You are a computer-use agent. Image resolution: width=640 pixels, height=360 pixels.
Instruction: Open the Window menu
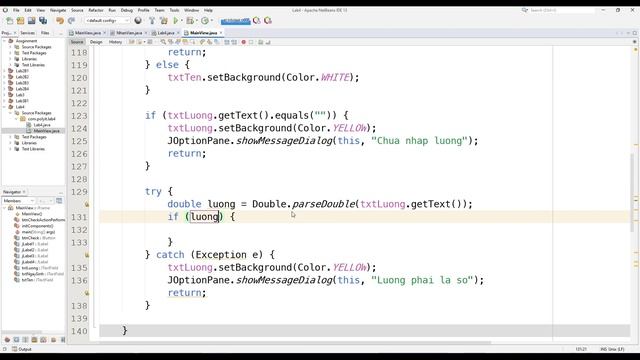click(x=191, y=10)
